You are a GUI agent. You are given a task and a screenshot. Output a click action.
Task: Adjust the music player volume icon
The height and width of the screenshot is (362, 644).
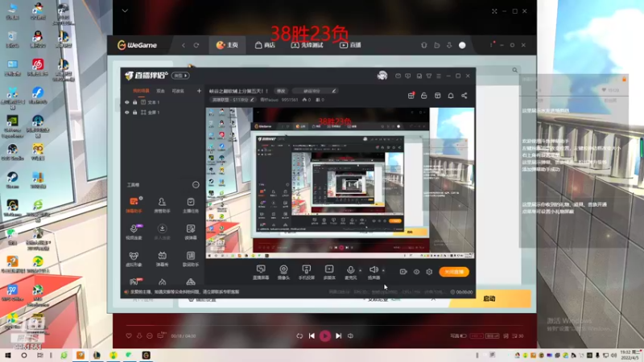coord(350,335)
